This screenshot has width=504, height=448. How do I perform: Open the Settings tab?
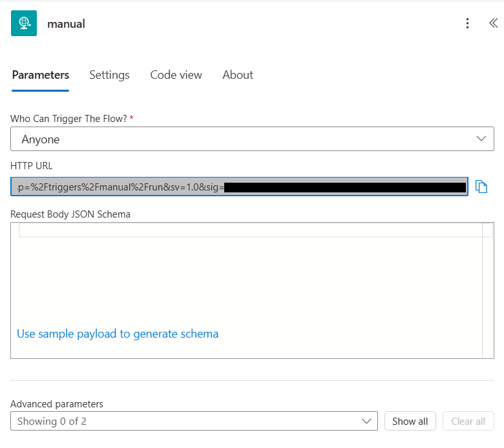[x=109, y=75]
